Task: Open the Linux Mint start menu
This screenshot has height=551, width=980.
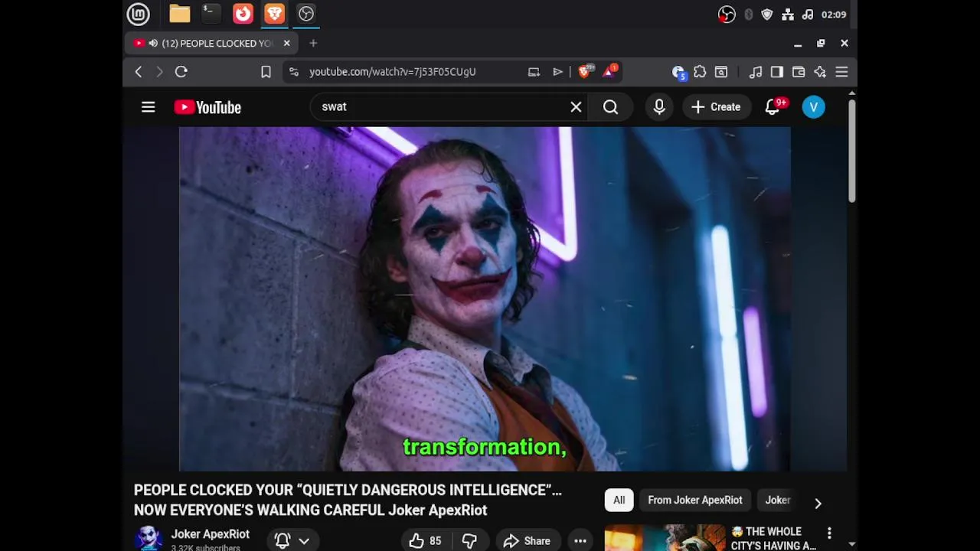Action: (x=139, y=14)
